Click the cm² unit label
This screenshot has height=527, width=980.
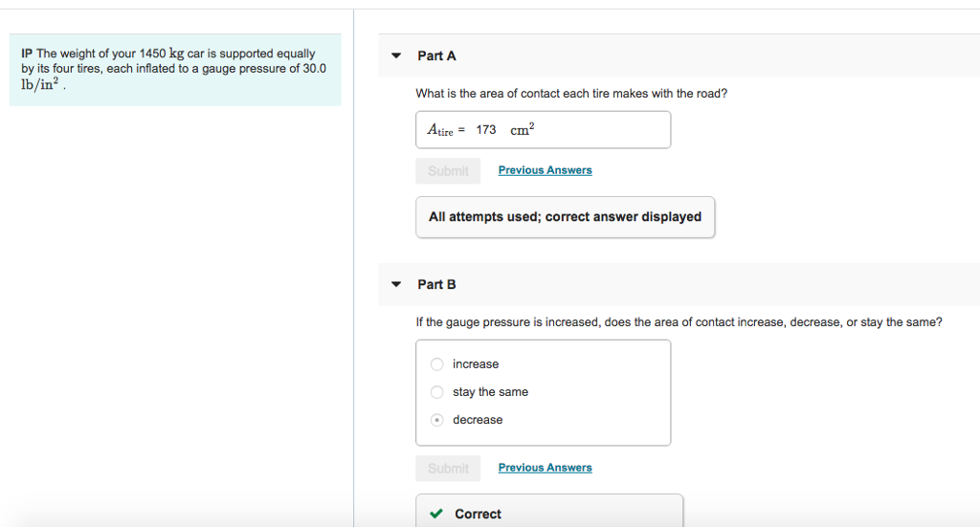(523, 130)
